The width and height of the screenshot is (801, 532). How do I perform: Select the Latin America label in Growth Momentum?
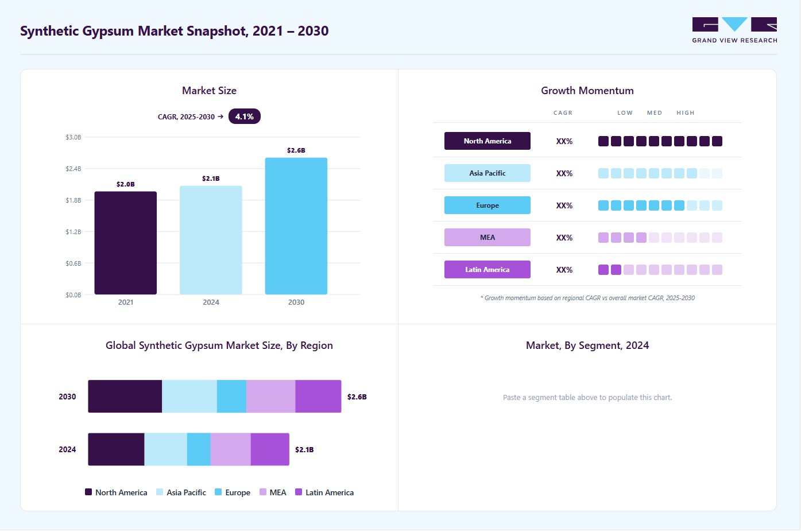click(x=487, y=270)
